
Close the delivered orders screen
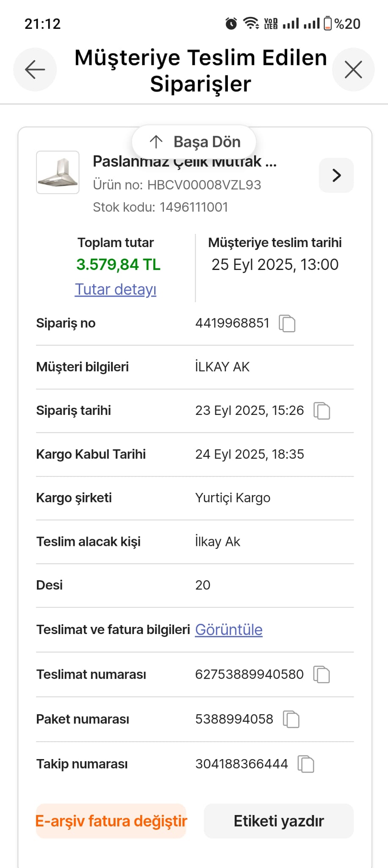pos(353,70)
